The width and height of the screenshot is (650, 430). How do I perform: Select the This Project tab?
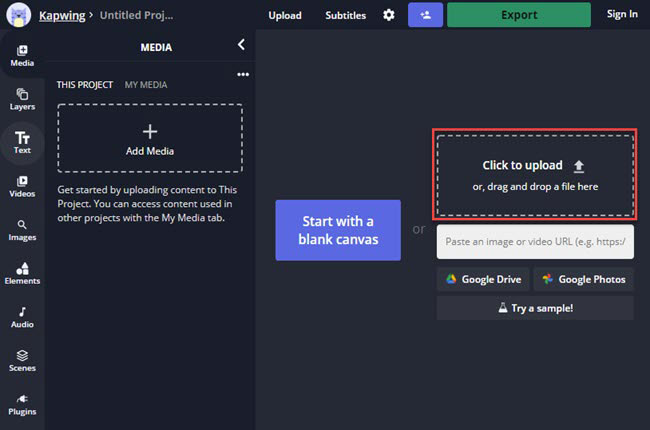pyautogui.click(x=85, y=85)
